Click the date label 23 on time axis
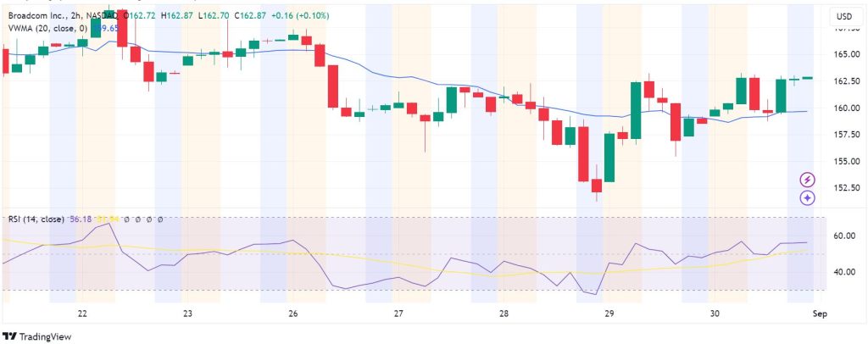 point(187,314)
